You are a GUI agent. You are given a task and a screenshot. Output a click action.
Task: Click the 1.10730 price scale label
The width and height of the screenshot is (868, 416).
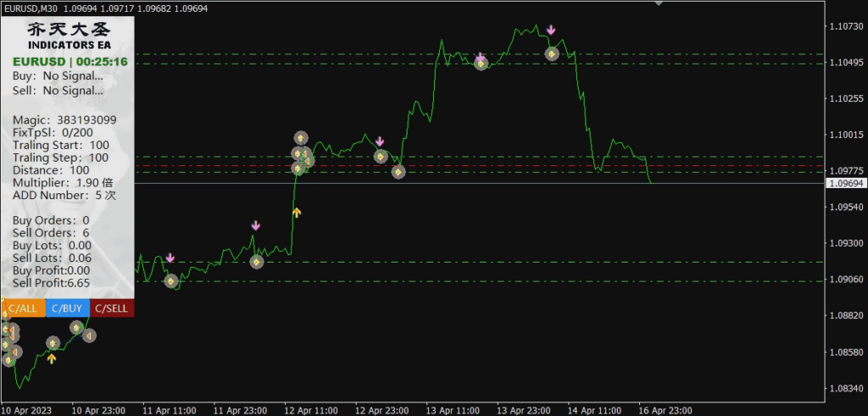tap(844, 27)
